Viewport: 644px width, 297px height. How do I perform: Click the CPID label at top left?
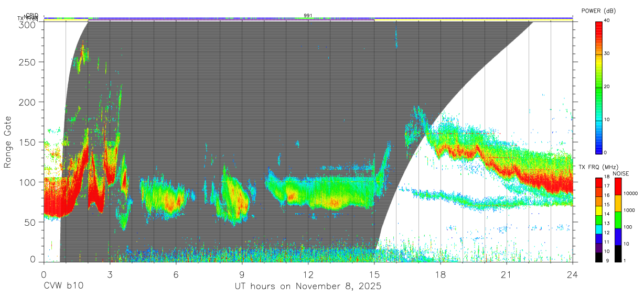tap(31, 15)
